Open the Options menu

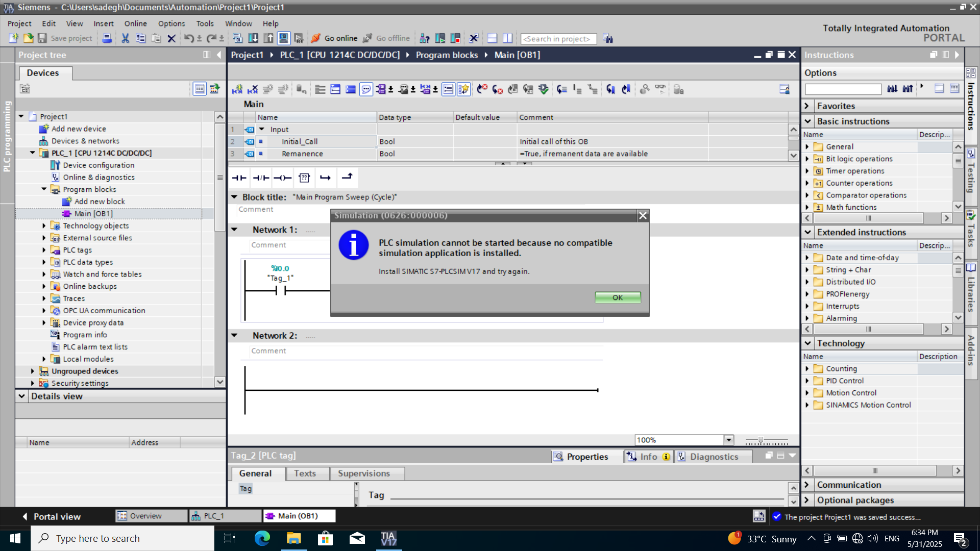point(171,23)
